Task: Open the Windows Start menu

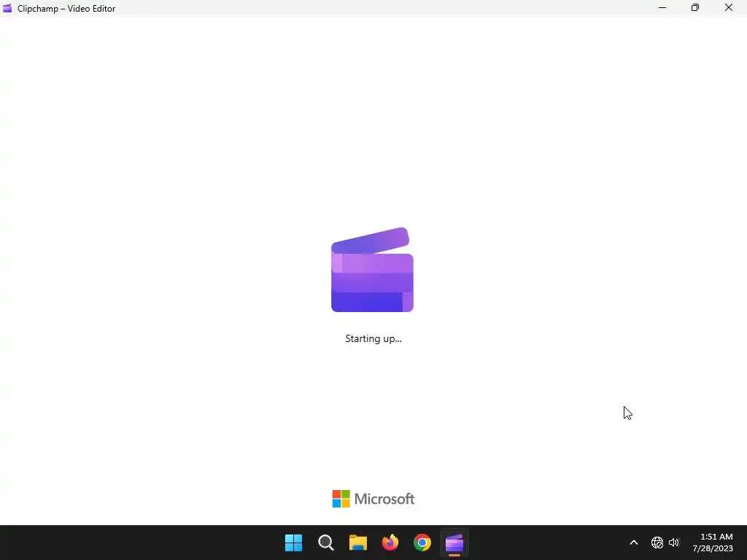Action: (x=293, y=542)
